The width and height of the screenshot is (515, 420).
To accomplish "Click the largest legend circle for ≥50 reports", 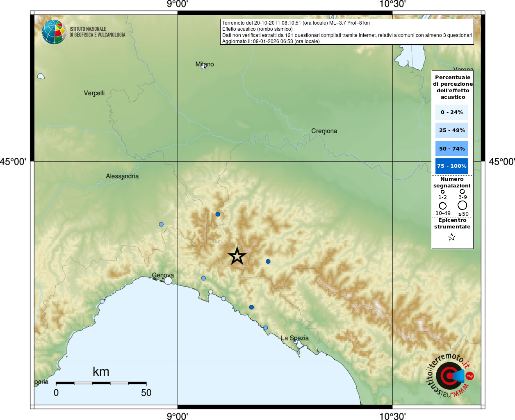I will (x=463, y=205).
